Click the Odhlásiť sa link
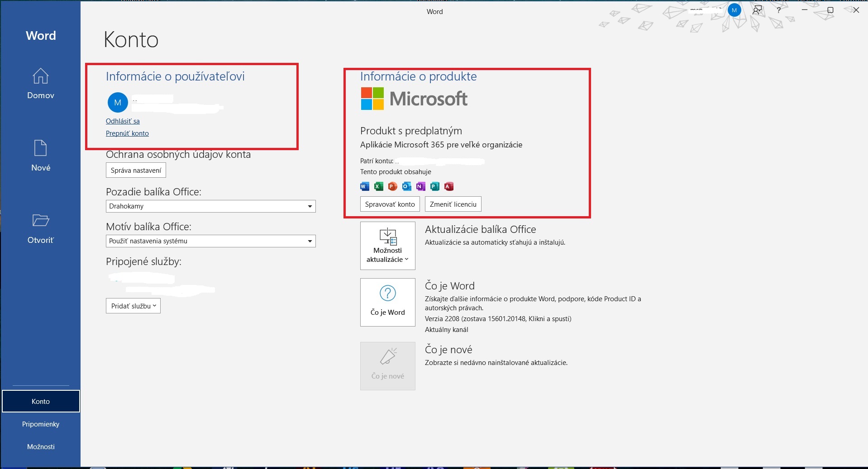 [x=123, y=121]
